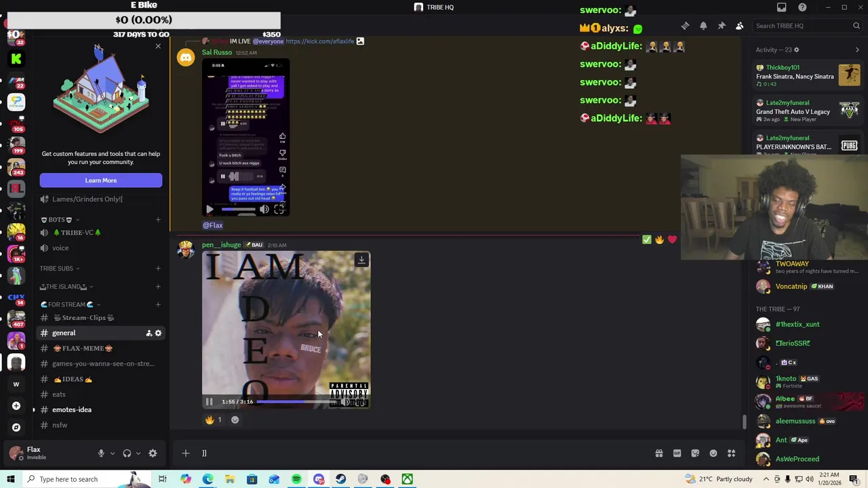Screen dimensions: 868x488
Task: Search TRIBE HQ field
Action: point(806,26)
